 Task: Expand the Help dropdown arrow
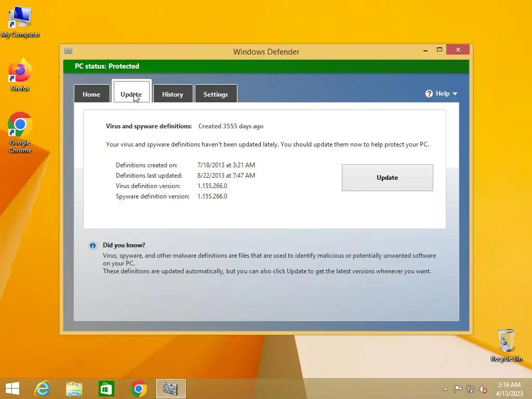tap(455, 94)
